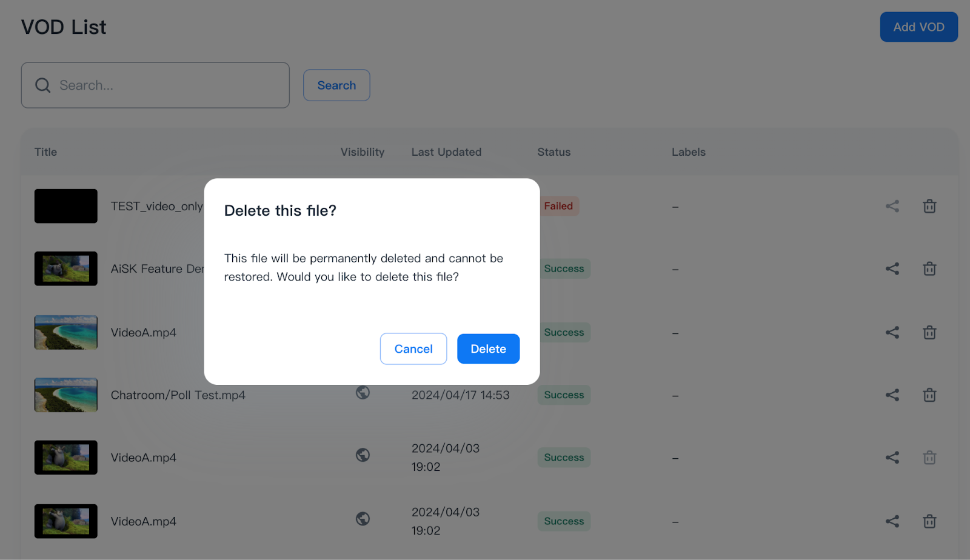
Task: Open the Chatroom/Poll Test.mp4 thumbnail
Action: tap(66, 395)
